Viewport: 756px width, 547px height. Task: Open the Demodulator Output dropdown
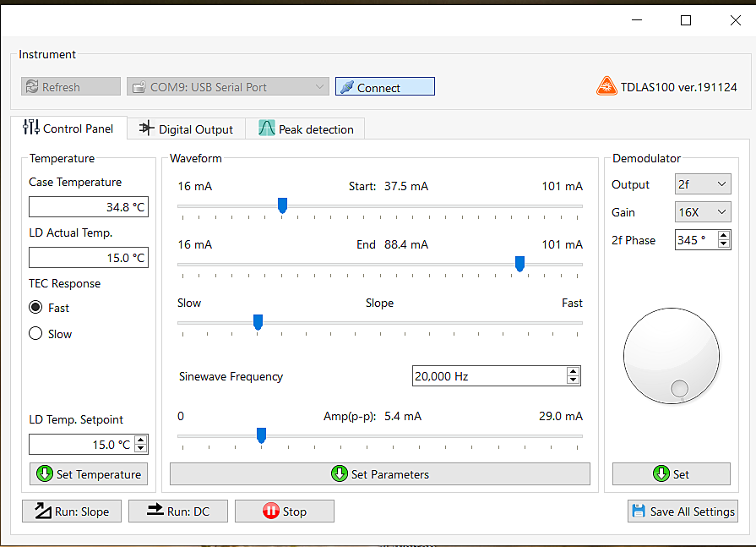point(703,184)
